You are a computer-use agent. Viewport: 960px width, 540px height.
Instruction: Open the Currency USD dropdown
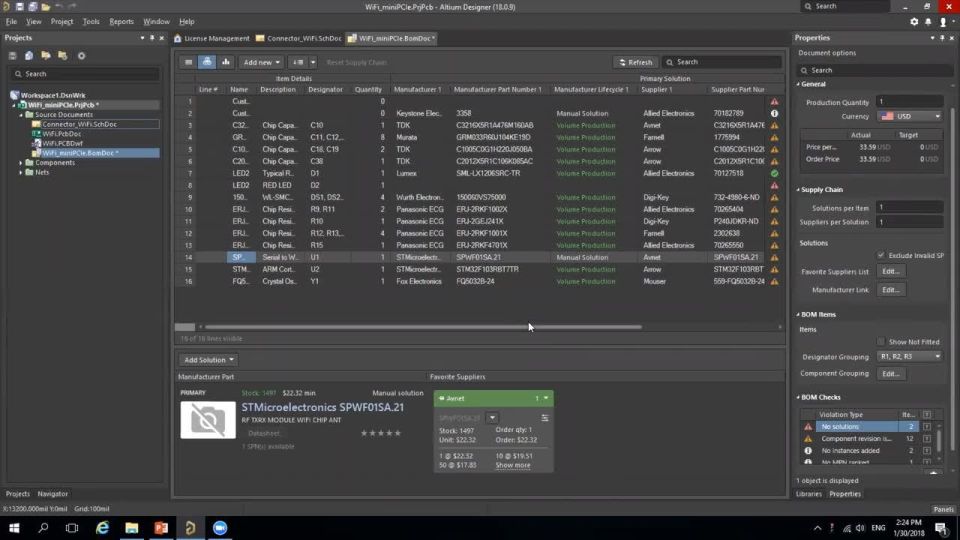(909, 116)
